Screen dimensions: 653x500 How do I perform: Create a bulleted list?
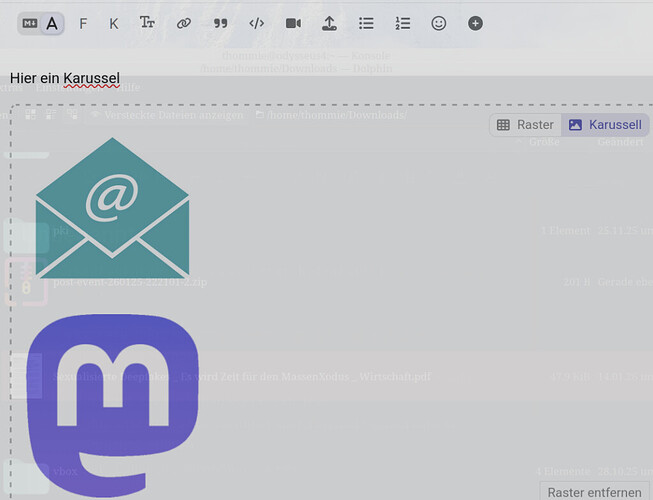pos(366,23)
